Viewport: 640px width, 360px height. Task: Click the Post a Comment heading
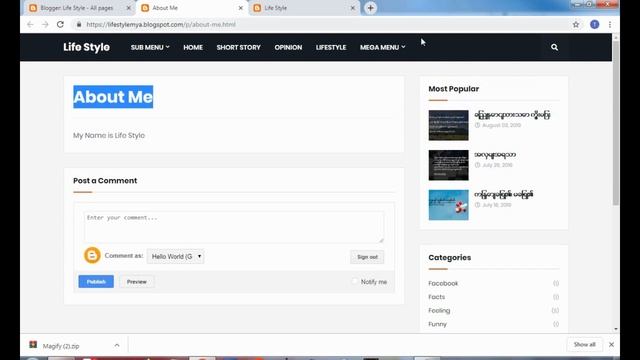pos(105,180)
